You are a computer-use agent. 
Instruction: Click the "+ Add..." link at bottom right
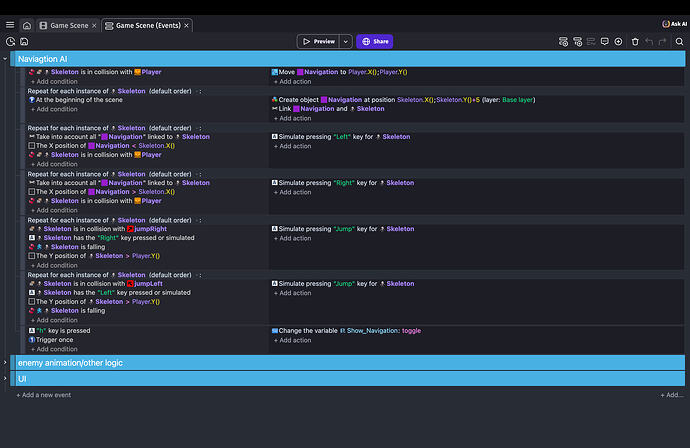[x=672, y=395]
